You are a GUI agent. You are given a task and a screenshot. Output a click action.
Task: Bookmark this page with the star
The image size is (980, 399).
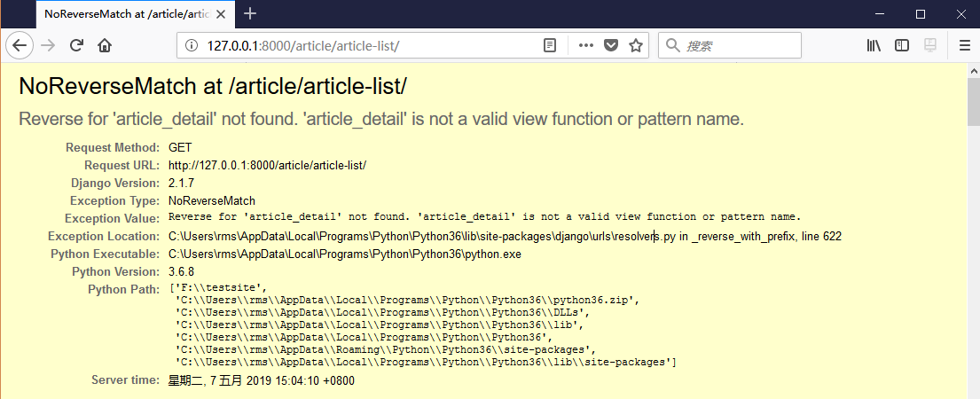(x=635, y=46)
